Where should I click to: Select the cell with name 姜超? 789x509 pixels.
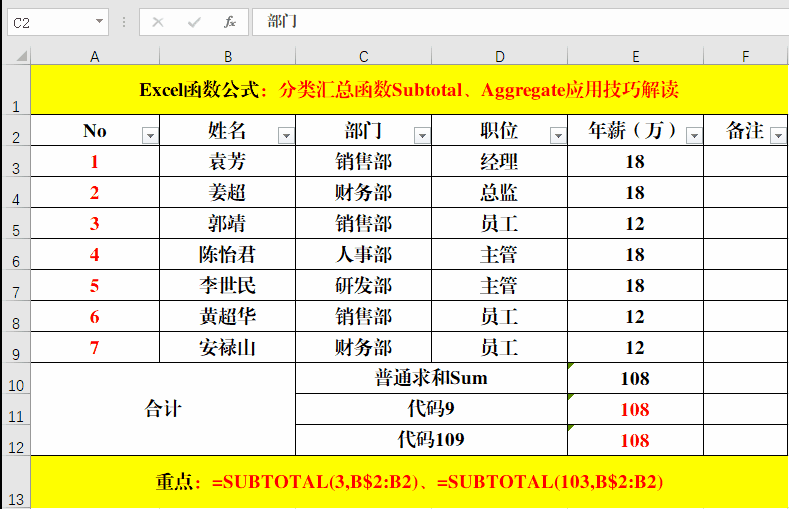pyautogui.click(x=227, y=193)
